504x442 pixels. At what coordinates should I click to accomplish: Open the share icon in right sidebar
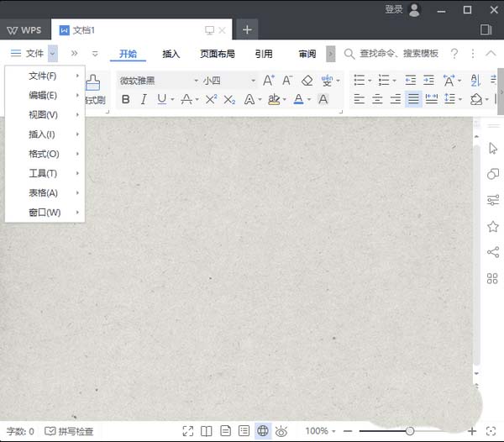tap(493, 252)
